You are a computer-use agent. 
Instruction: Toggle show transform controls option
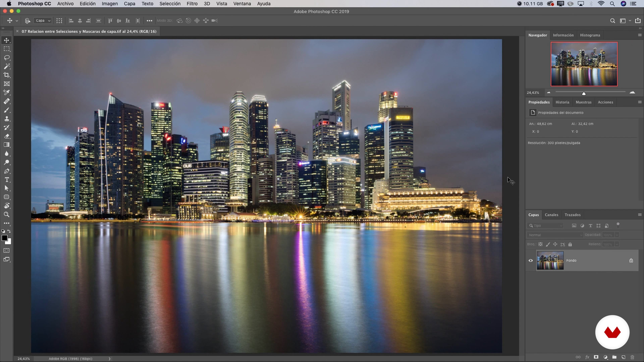click(59, 21)
